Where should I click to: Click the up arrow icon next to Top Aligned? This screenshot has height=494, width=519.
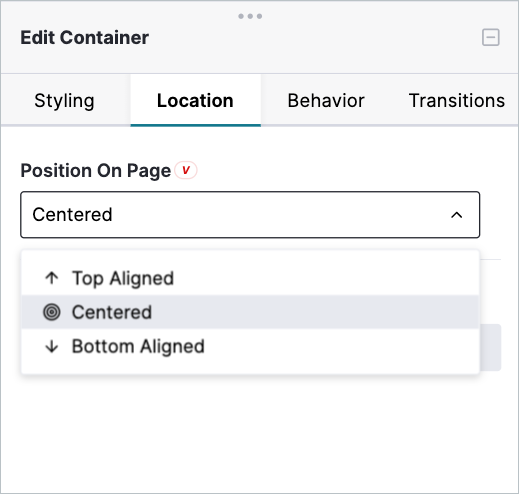(x=52, y=278)
